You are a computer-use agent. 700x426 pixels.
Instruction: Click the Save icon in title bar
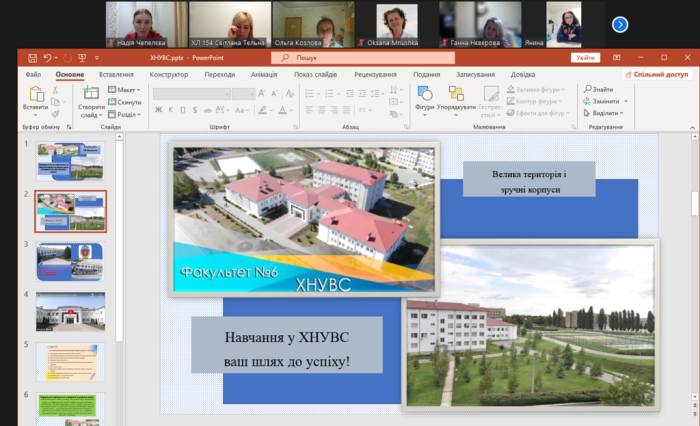pos(33,58)
